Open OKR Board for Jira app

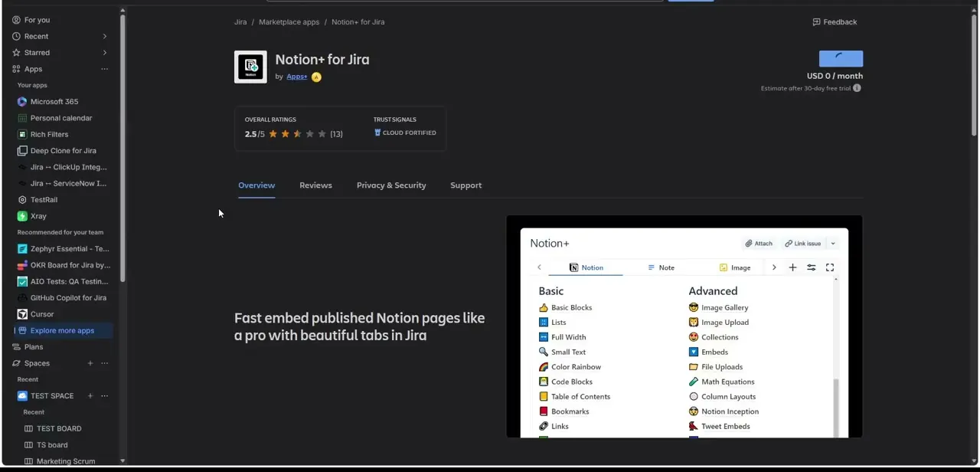pos(64,265)
